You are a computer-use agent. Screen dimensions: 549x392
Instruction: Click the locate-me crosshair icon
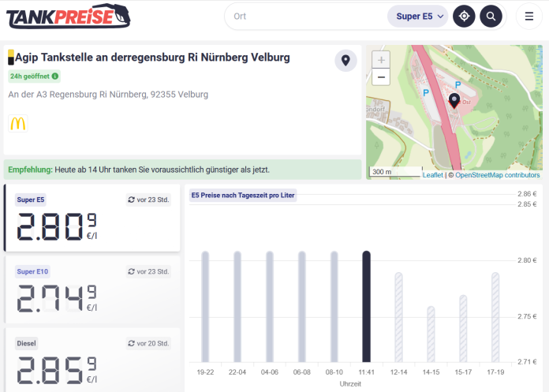[x=464, y=16]
